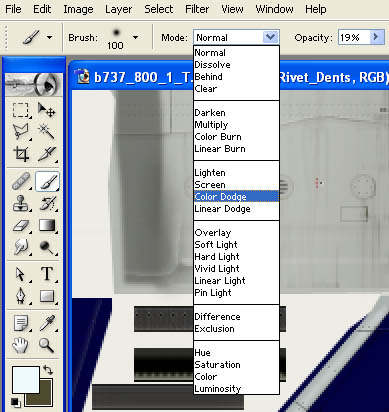Choose Linear Dodge blend mode

236,209
